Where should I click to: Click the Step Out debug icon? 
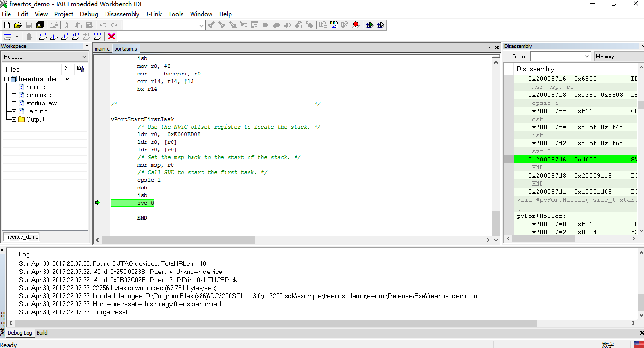click(x=65, y=37)
